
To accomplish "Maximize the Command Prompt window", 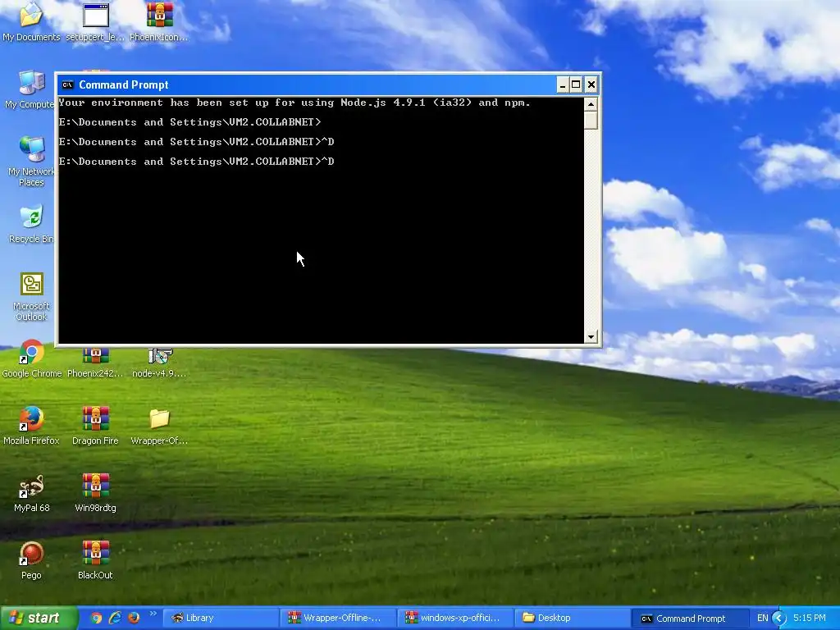I will pos(576,84).
